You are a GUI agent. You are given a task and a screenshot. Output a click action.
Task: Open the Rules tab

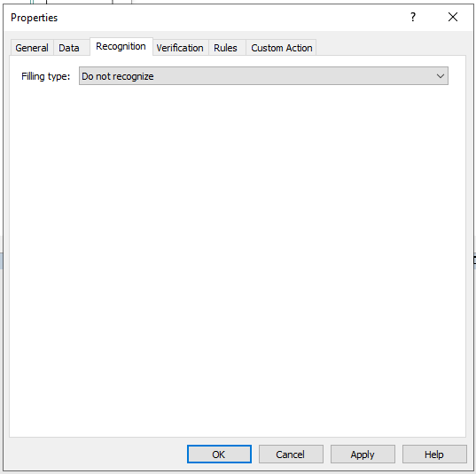point(225,48)
